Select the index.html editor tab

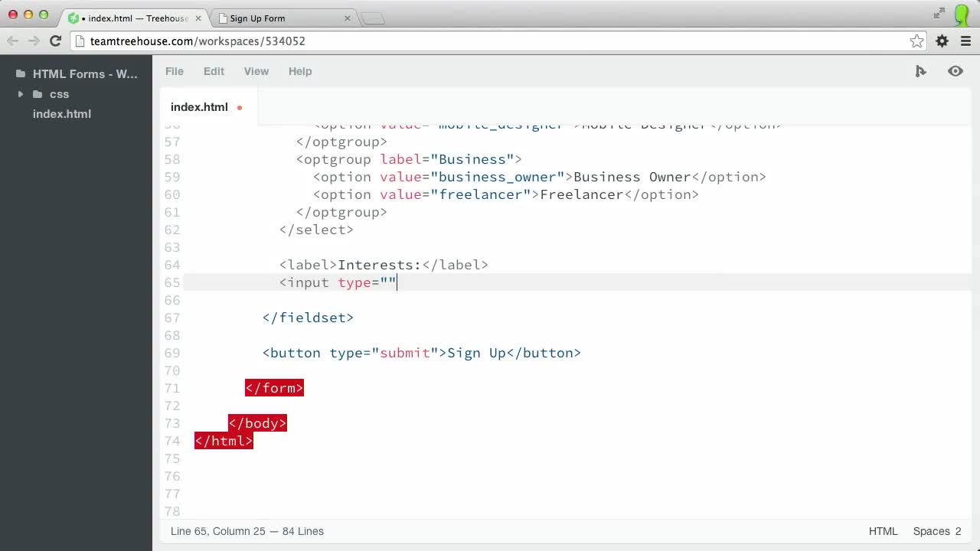199,106
